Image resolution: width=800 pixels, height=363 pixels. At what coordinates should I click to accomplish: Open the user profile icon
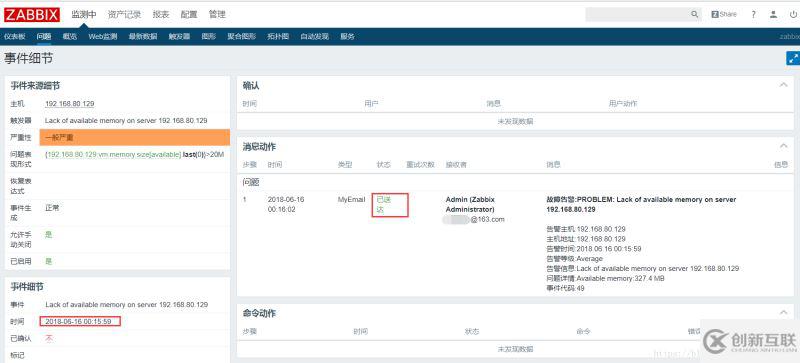click(774, 14)
